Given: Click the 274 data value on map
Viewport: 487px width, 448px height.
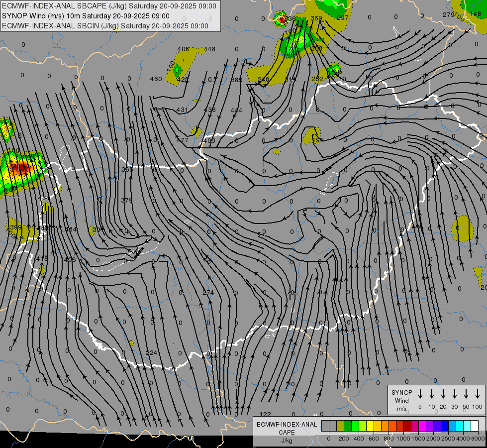Looking at the screenshot, I should pos(208,293).
